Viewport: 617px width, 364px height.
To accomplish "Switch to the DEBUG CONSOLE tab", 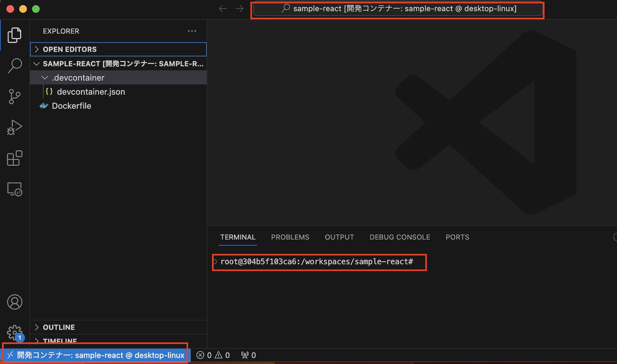I will (x=400, y=237).
